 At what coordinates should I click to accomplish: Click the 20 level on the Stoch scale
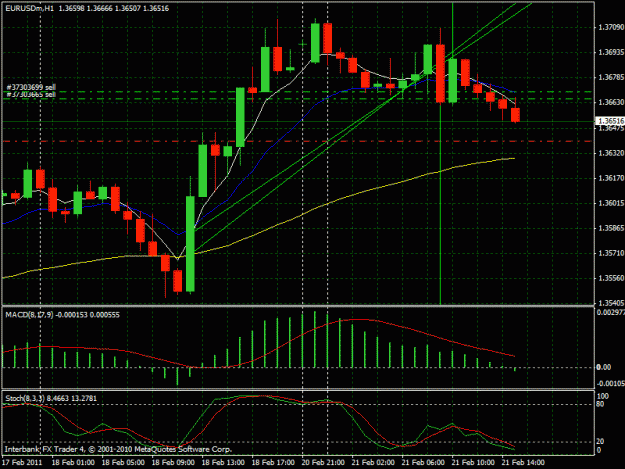click(x=601, y=442)
